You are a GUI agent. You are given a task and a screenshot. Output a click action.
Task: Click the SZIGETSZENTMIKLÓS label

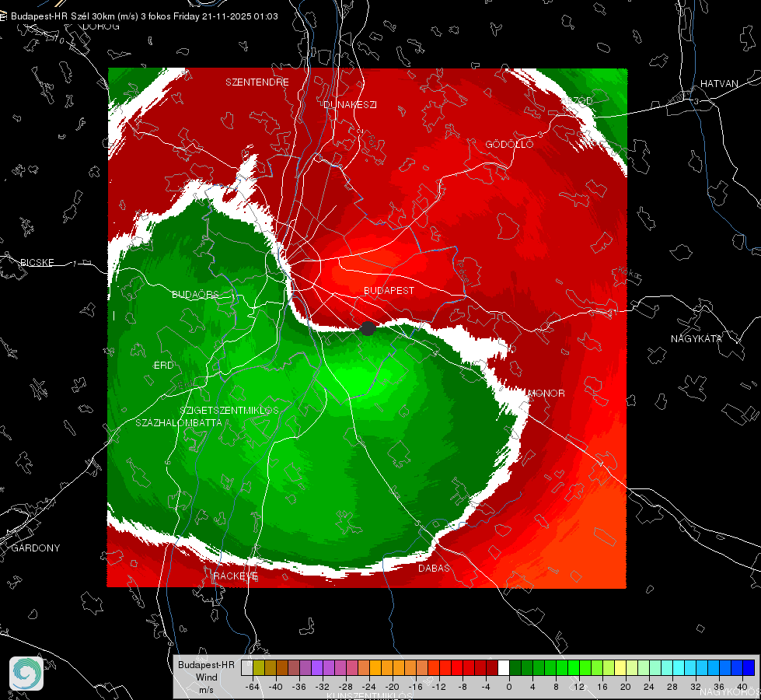pyautogui.click(x=229, y=410)
